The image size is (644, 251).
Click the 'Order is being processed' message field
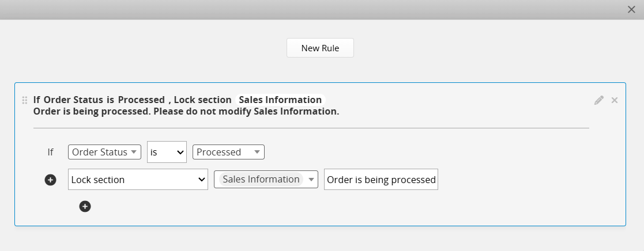click(x=381, y=180)
